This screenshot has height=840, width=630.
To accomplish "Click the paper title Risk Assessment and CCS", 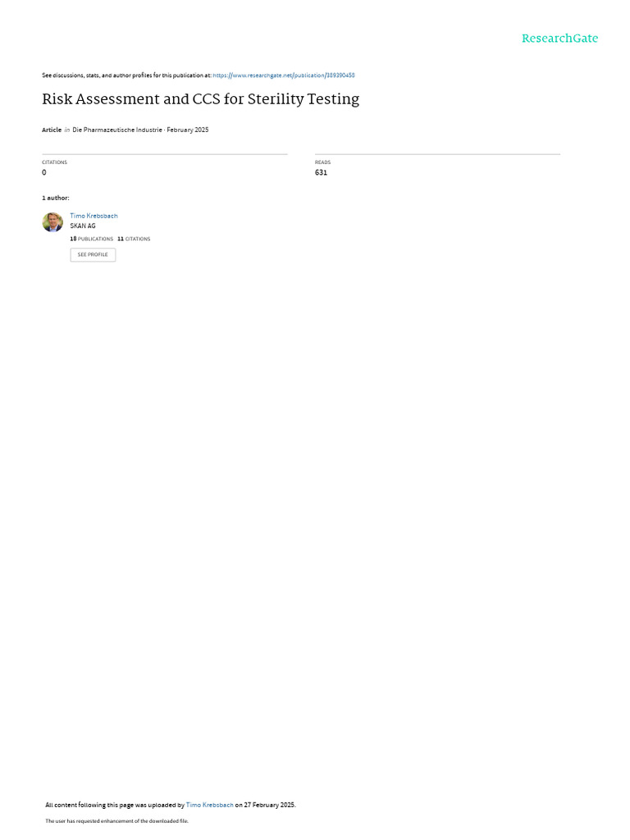I will point(200,99).
